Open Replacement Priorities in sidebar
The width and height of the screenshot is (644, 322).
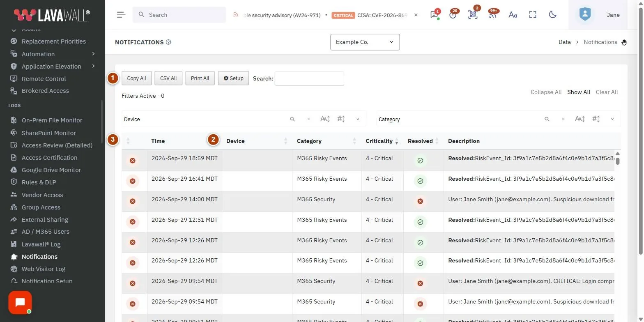click(x=53, y=41)
